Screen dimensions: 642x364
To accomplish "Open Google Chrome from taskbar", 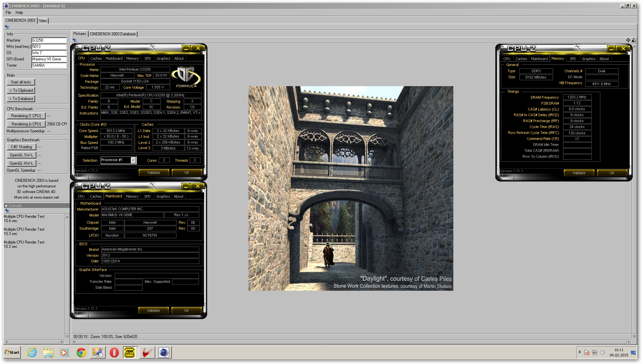I will (81, 352).
